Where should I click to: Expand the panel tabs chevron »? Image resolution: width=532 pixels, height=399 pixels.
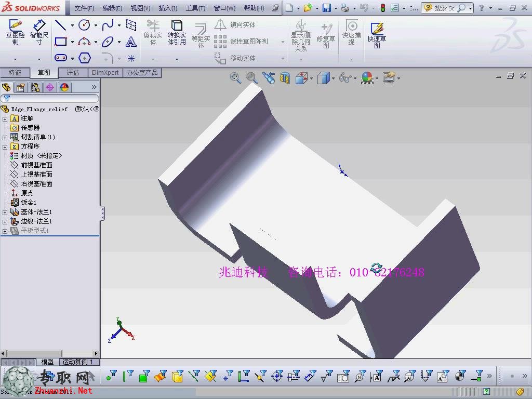pyautogui.click(x=94, y=87)
